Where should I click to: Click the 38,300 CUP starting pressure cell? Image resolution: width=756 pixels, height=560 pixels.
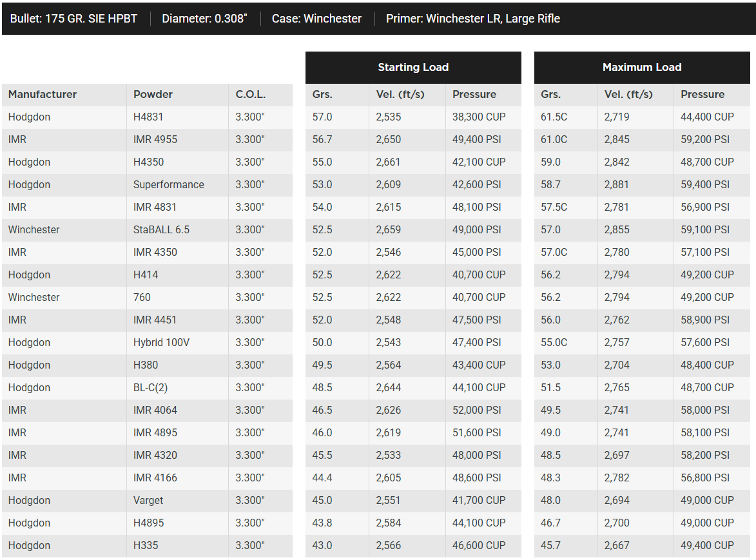(x=479, y=117)
